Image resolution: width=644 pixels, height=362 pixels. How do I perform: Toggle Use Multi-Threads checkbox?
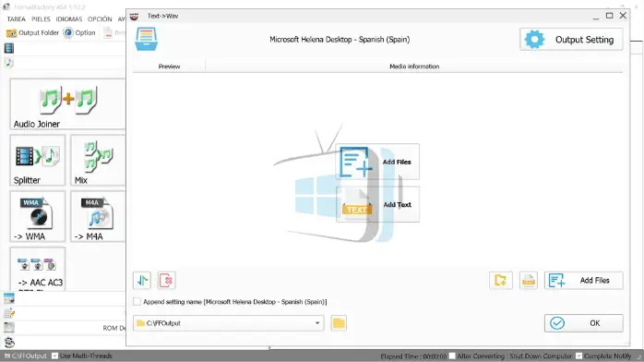(54, 356)
